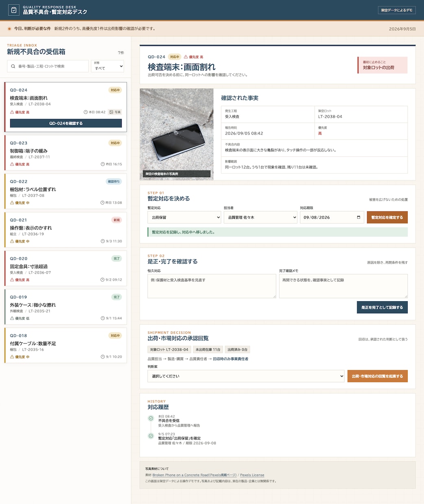Select the QD-023 制御箱:端子の緩み card
The width and height of the screenshot is (424, 504).
coord(66,153)
